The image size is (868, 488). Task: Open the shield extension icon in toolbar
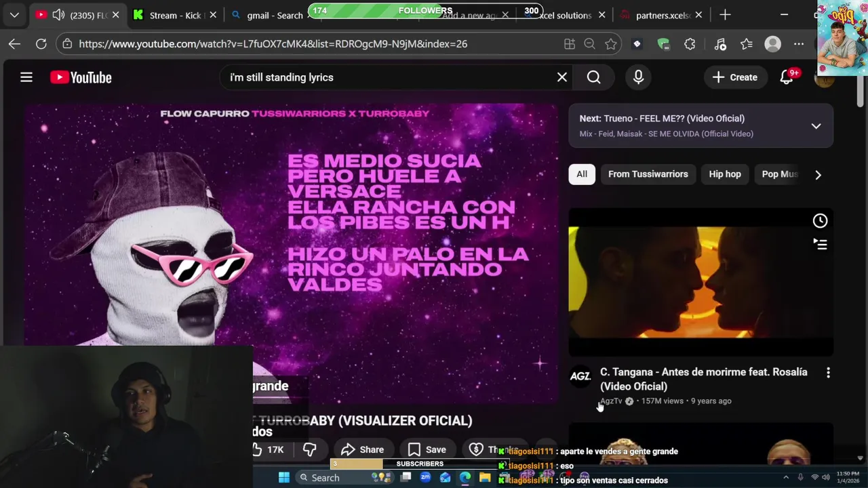coord(663,44)
